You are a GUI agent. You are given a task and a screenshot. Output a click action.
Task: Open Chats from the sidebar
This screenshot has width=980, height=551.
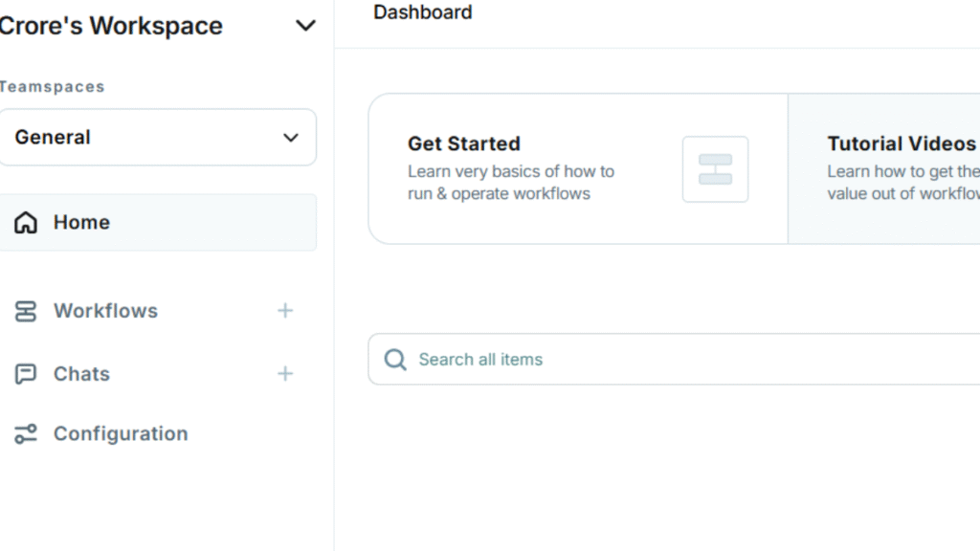(81, 373)
